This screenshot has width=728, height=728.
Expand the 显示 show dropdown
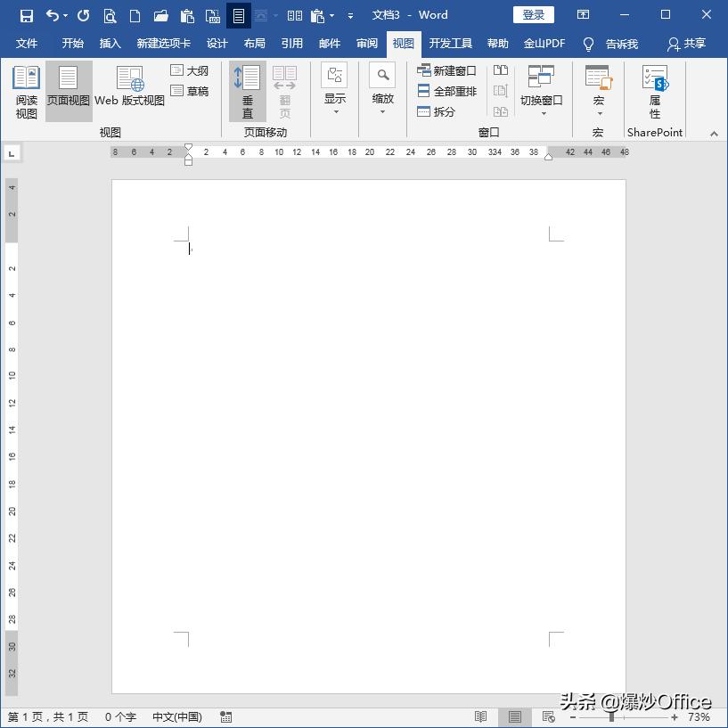(x=335, y=89)
